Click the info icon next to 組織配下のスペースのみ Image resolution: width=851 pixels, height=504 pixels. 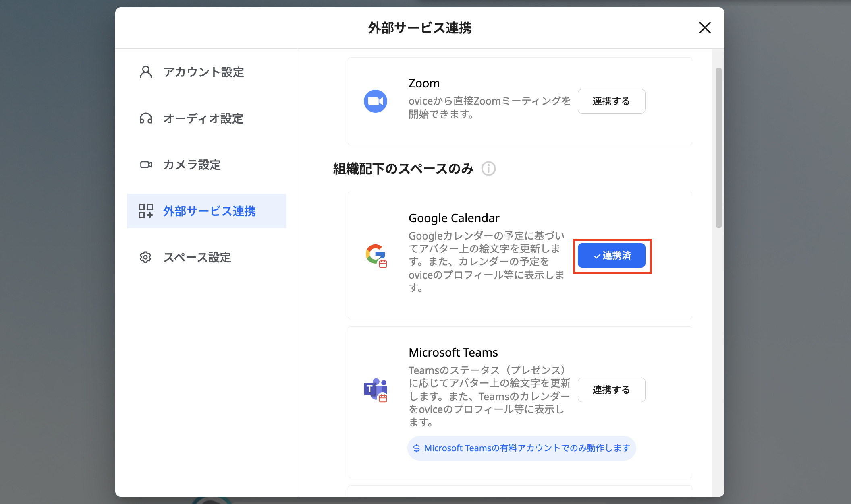click(x=489, y=169)
